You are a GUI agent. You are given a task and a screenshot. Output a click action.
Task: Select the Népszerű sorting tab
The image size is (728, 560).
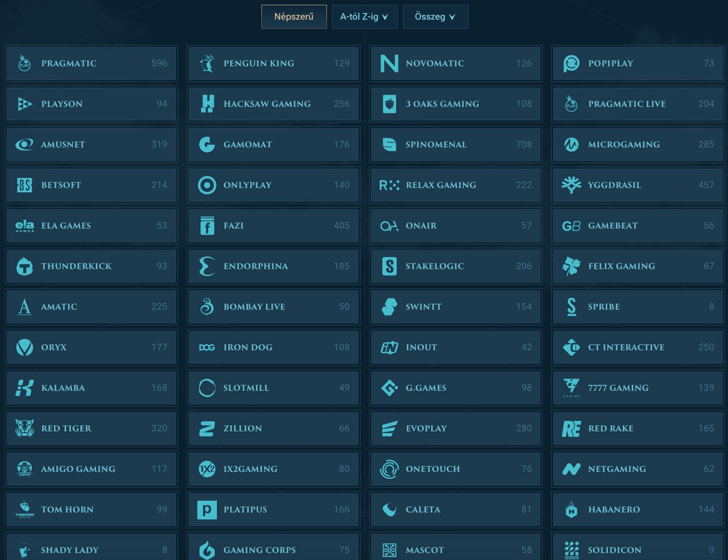(294, 17)
